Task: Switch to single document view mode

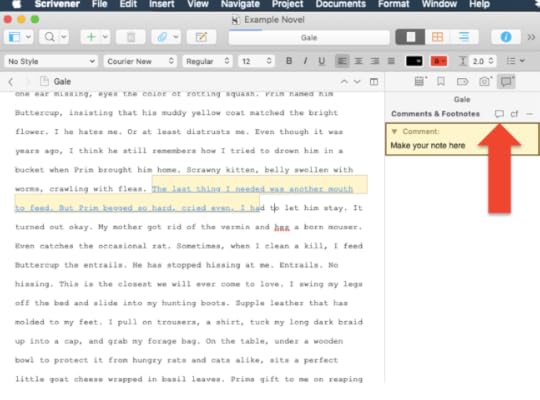Action: [410, 37]
